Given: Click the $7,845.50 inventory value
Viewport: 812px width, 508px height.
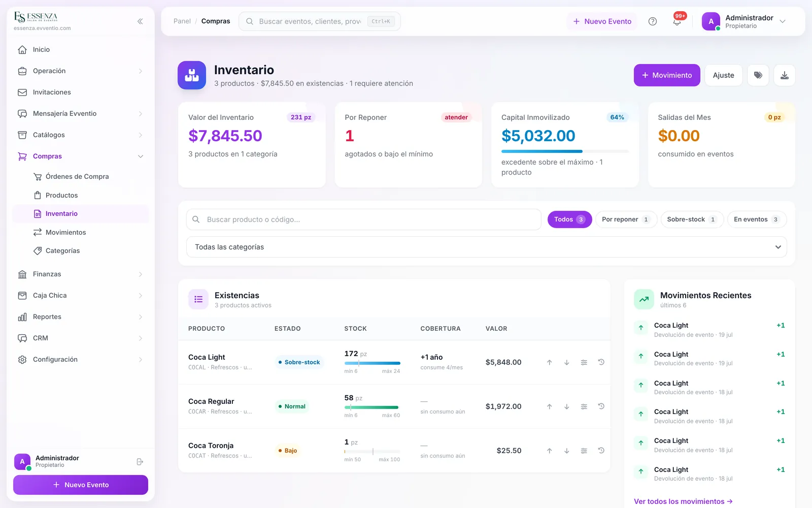Looking at the screenshot, I should coord(225,136).
